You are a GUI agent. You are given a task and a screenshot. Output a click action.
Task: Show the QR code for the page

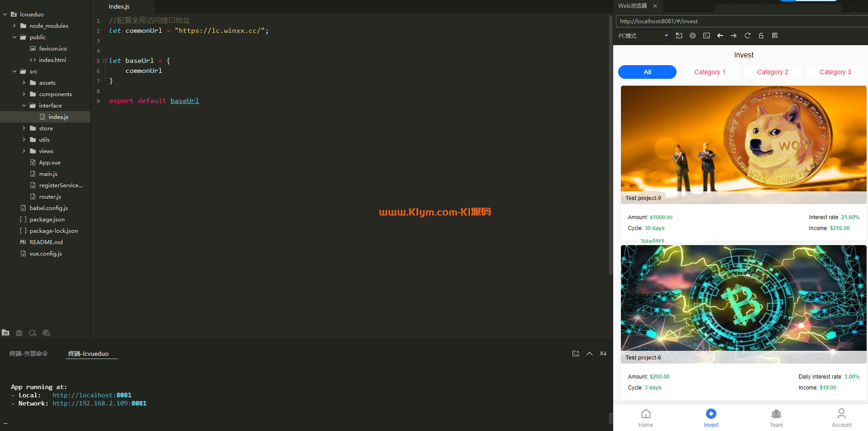(775, 36)
